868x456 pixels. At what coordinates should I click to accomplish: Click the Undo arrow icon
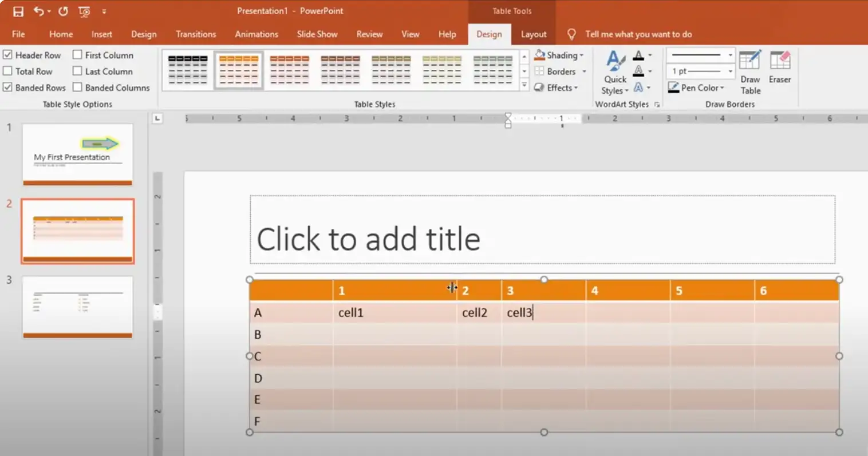point(38,11)
